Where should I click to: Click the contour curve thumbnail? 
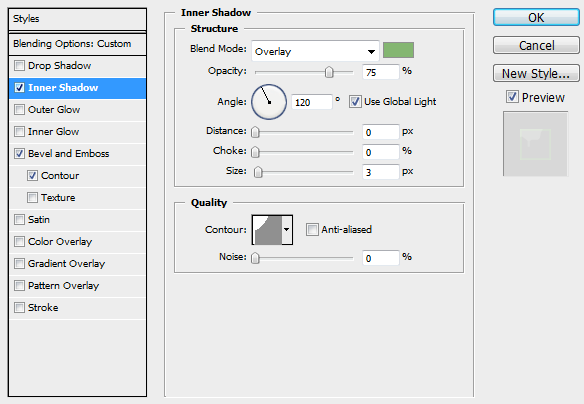point(267,230)
